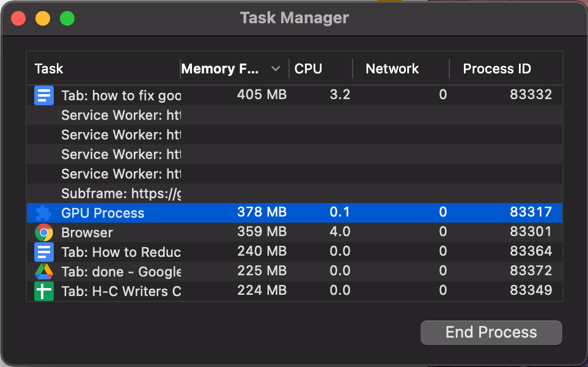Click the sort arrow in Memory Footprint header
588x367 pixels.
(x=276, y=69)
